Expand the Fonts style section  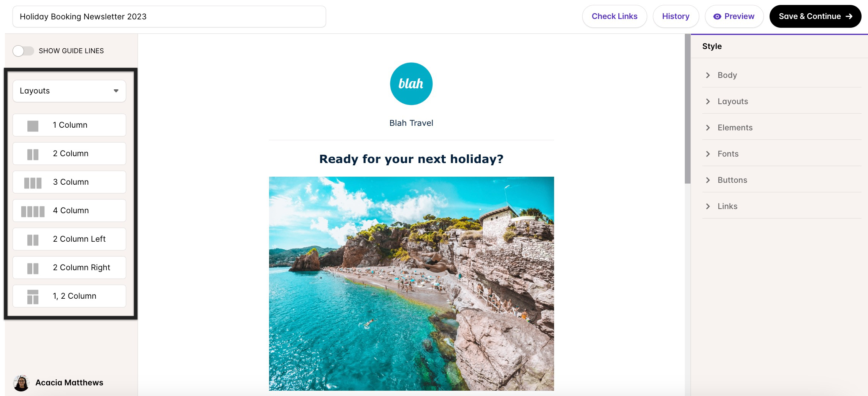click(x=782, y=154)
